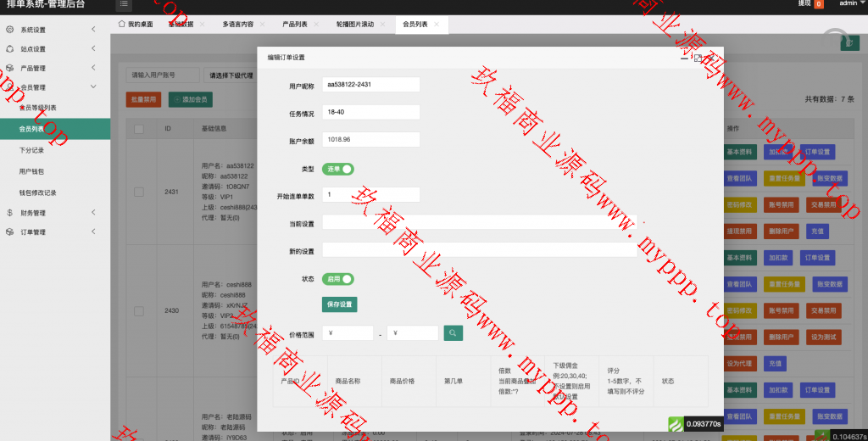Click the 添加会员 button
Screen dimensions: 868x441
[191, 100]
